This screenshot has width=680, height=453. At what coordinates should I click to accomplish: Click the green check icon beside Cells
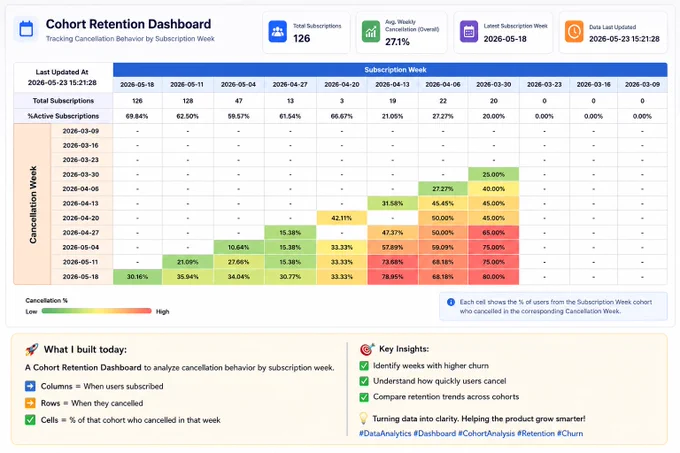click(30, 420)
